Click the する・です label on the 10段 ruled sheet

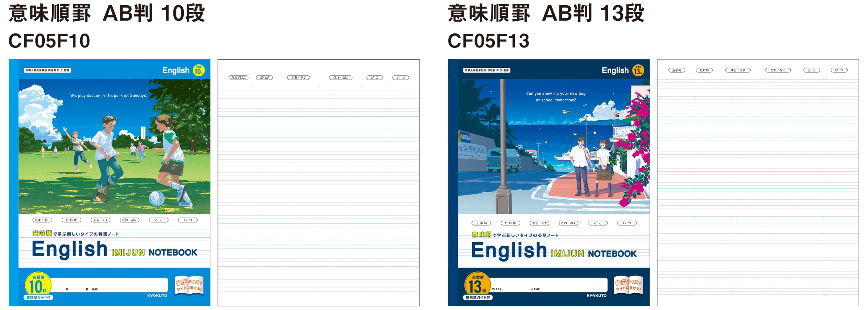tap(298, 78)
